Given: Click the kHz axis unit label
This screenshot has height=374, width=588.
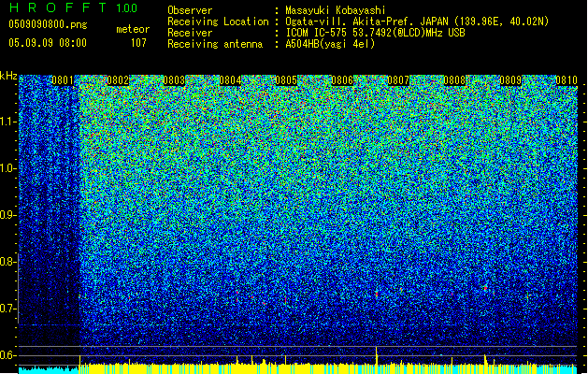Looking at the screenshot, I should coord(8,76).
